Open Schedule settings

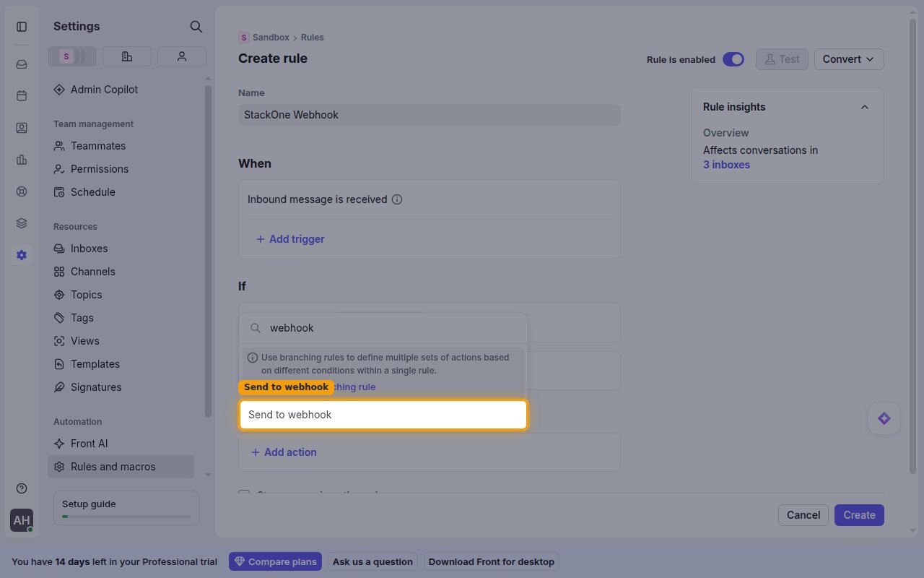121,192
